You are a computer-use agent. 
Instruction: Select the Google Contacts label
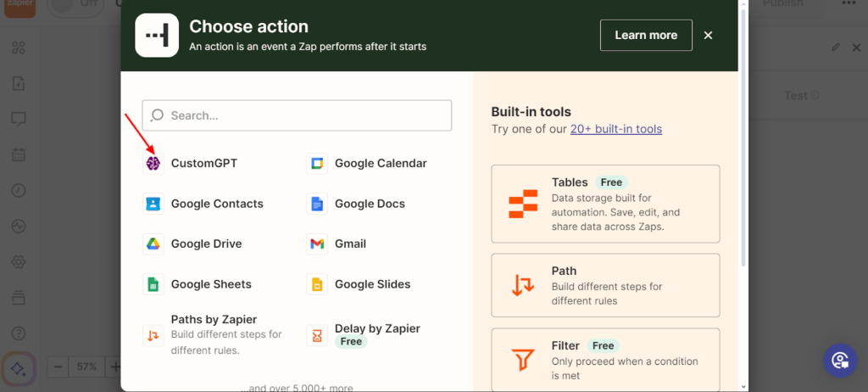pos(217,204)
